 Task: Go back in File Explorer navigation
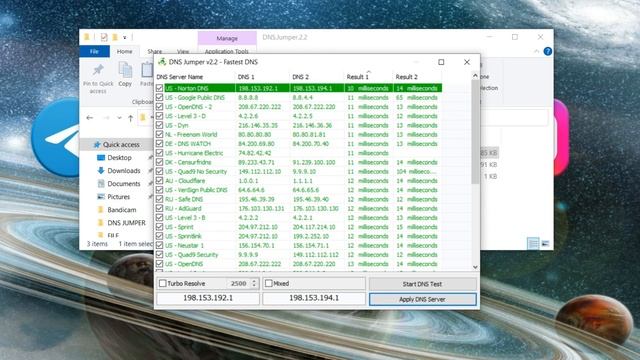90,118
